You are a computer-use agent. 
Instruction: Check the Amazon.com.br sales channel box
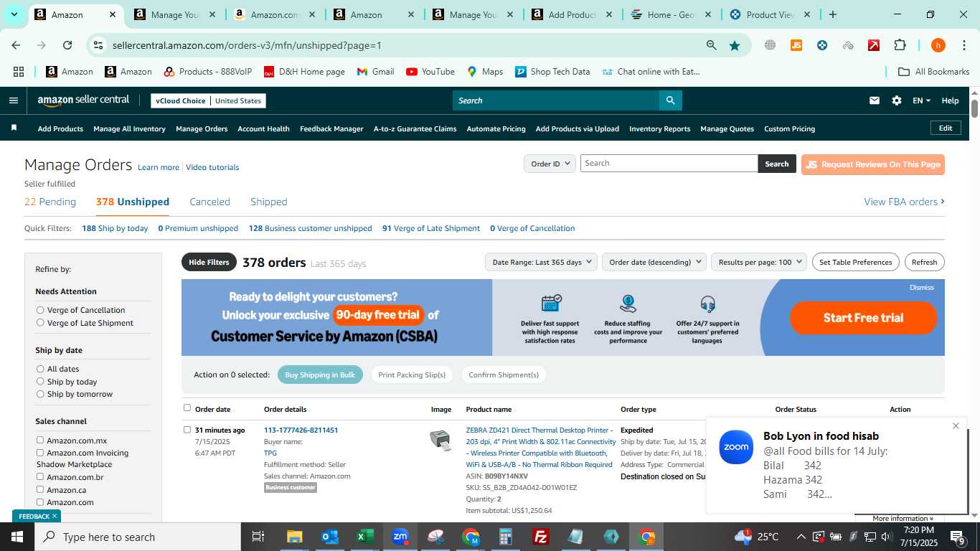(40, 477)
